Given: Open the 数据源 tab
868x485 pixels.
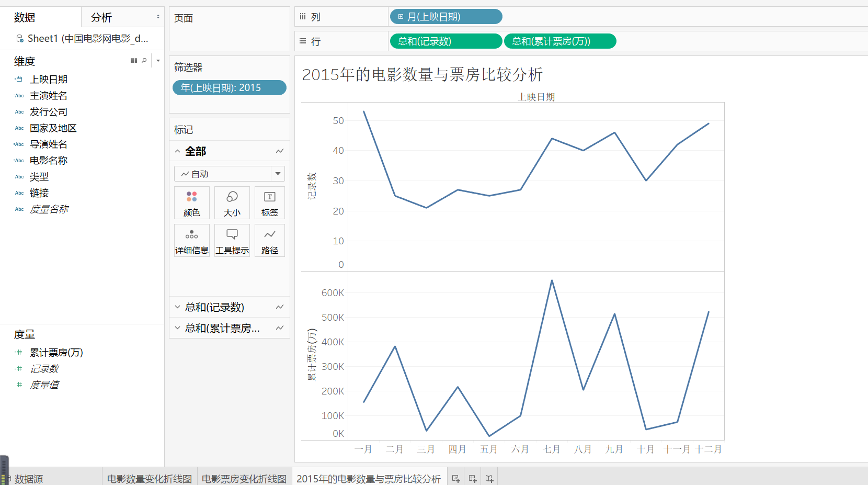Looking at the screenshot, I should pos(28,479).
